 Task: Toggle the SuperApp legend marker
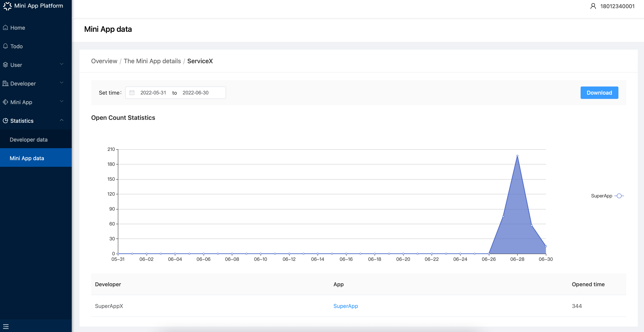pyautogui.click(x=619, y=196)
